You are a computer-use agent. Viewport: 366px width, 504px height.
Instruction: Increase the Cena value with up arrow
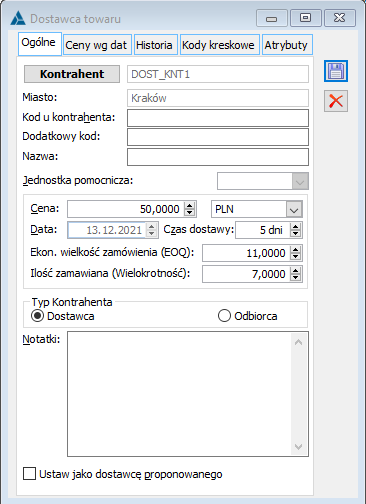189,206
